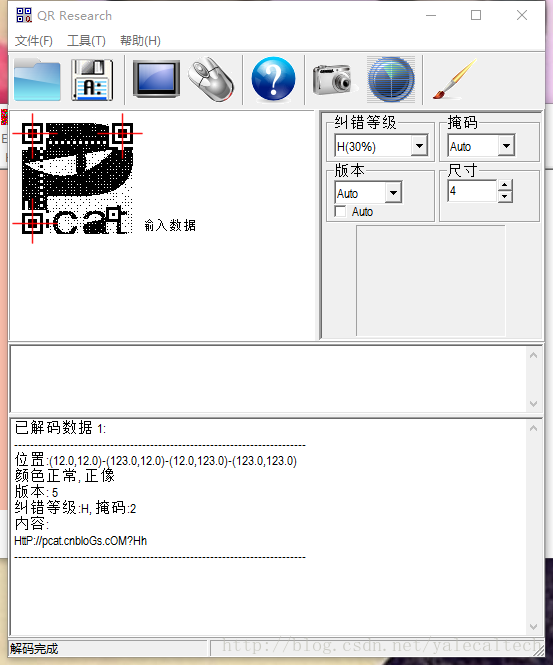Click the 位置 coordinates line

[156, 460]
